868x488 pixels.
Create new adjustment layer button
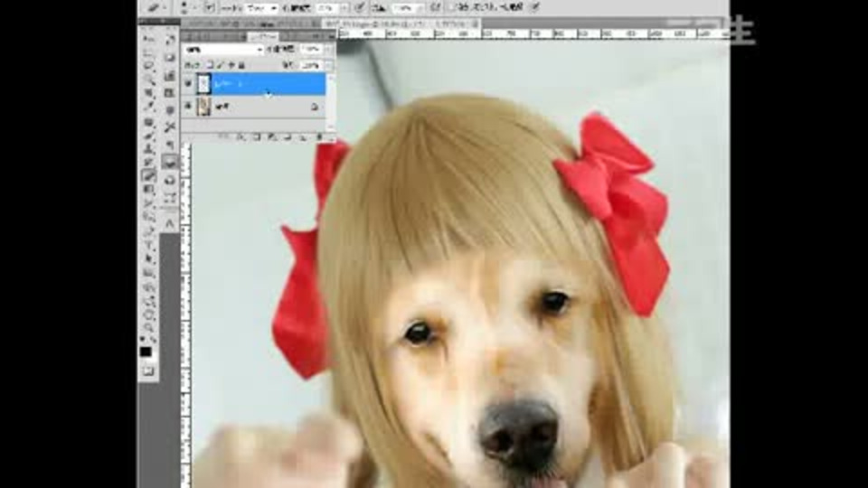click(272, 136)
